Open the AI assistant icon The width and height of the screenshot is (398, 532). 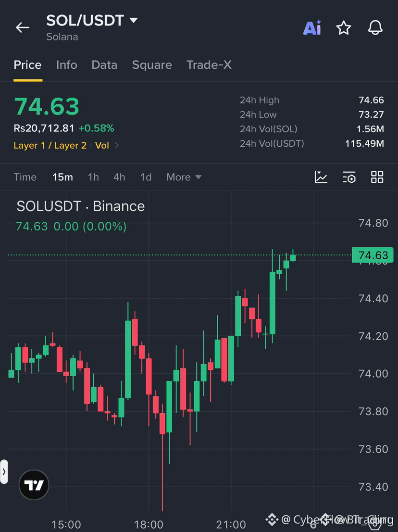click(x=312, y=27)
